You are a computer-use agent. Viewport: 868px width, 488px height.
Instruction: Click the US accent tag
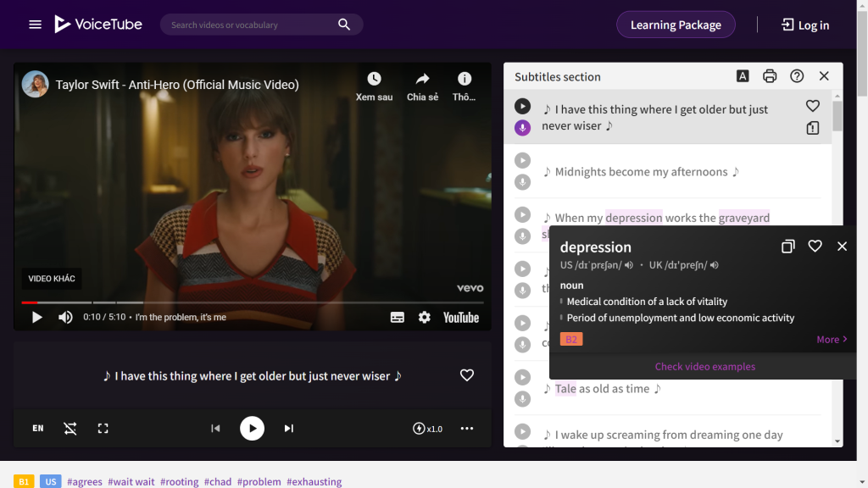coord(50,481)
